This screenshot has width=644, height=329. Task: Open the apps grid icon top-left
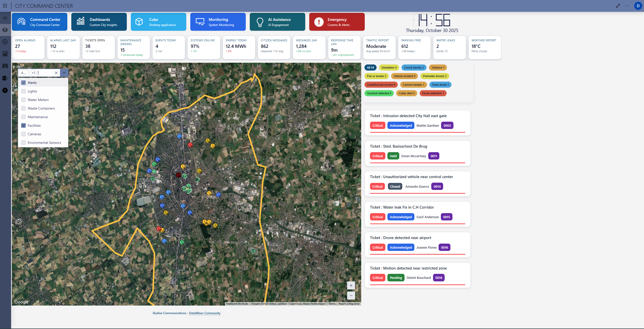coord(5,6)
